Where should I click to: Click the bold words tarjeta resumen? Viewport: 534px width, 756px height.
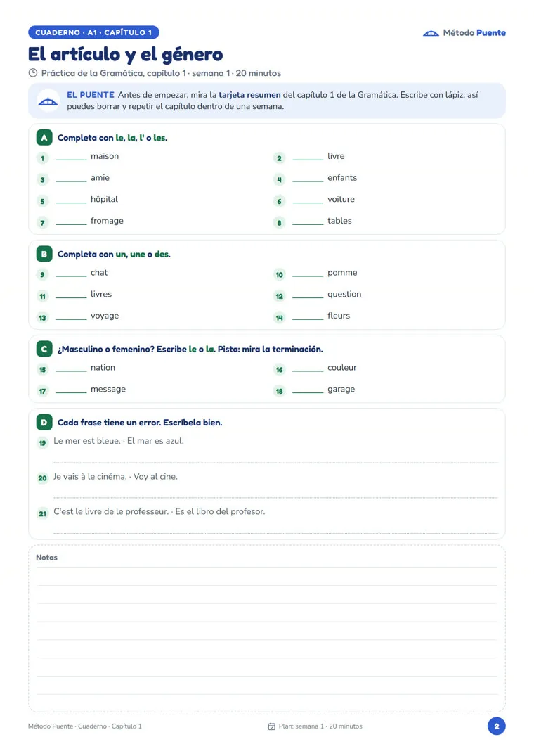coord(249,95)
